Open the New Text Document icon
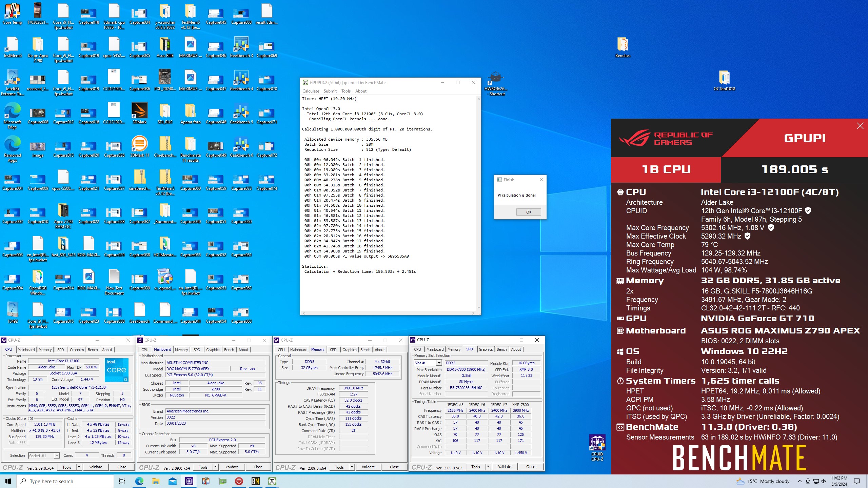The width and height of the screenshot is (868, 488). pos(114,282)
